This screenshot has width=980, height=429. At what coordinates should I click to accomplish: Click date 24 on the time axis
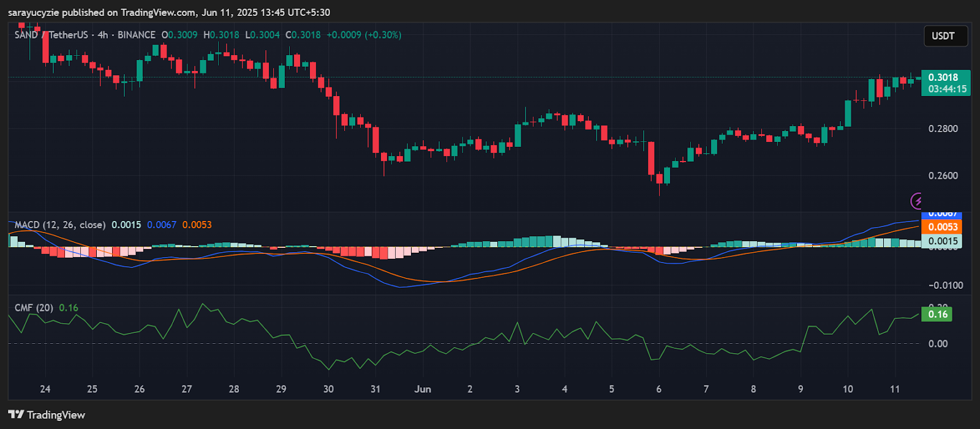pyautogui.click(x=45, y=389)
